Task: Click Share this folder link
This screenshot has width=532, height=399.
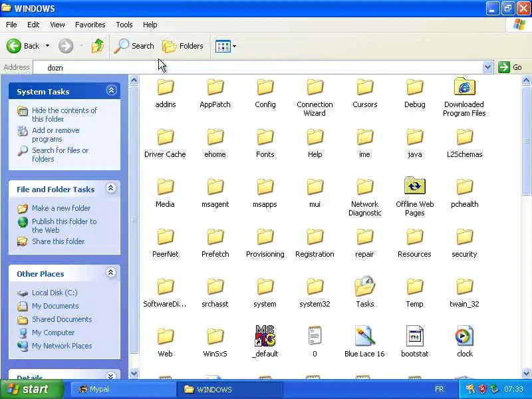Action: pos(58,241)
